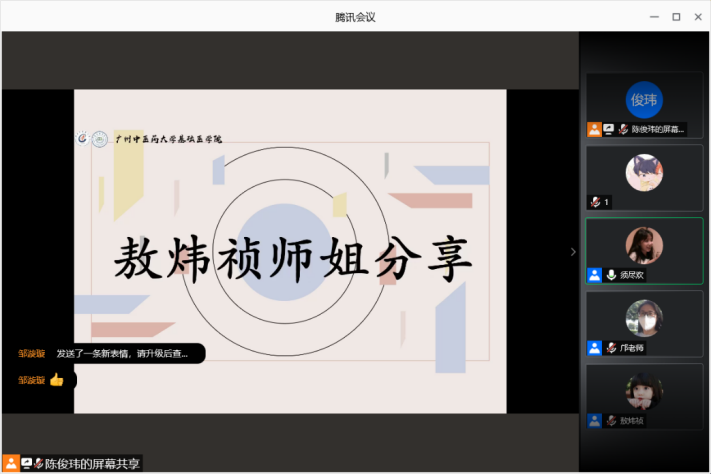The height and width of the screenshot is (474, 711).
Task: Click the muted mic icon beside 邝老师
Action: point(610,347)
